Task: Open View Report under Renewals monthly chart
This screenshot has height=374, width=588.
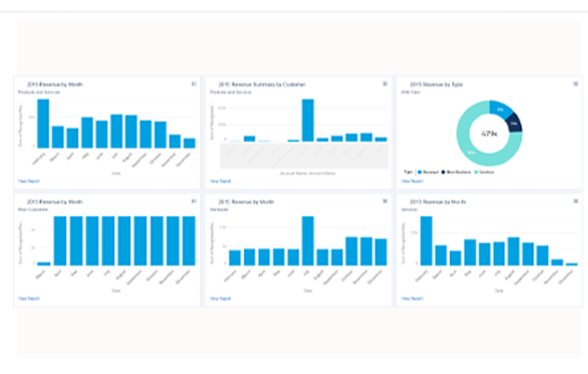Action: tap(220, 299)
